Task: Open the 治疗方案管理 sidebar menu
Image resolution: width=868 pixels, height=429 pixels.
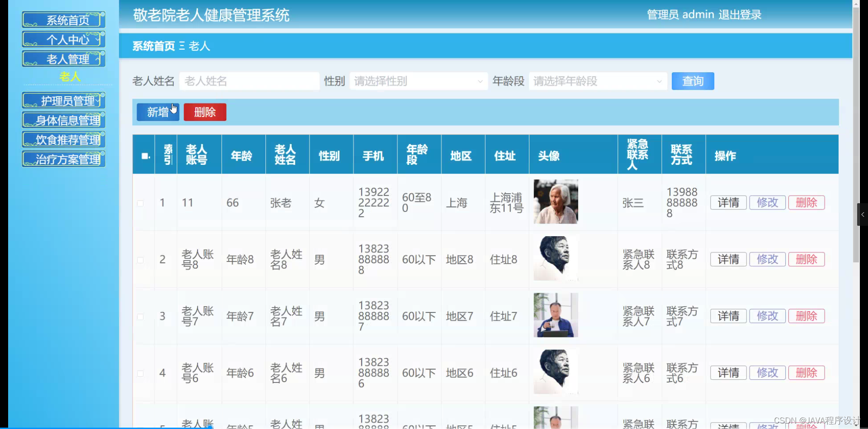Action: pyautogui.click(x=64, y=159)
